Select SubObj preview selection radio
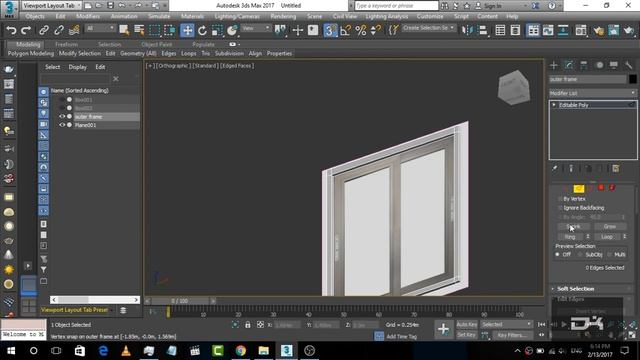 [580, 255]
